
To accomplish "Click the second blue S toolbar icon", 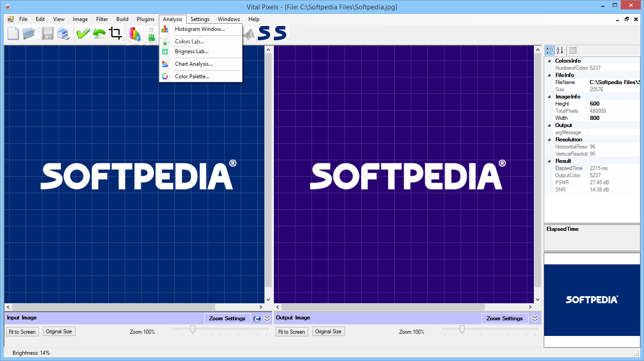I will [x=280, y=33].
